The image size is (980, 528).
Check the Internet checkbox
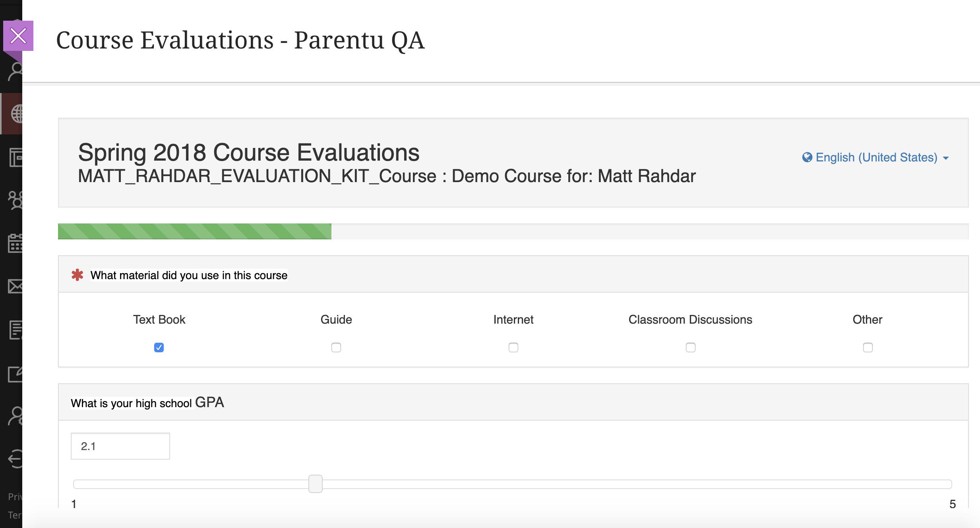click(513, 347)
